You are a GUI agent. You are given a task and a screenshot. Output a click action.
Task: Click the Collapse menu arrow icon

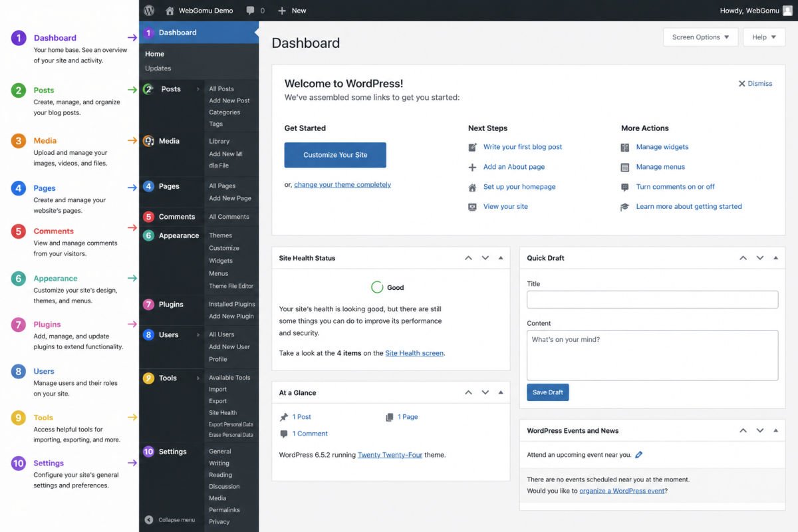pos(149,520)
